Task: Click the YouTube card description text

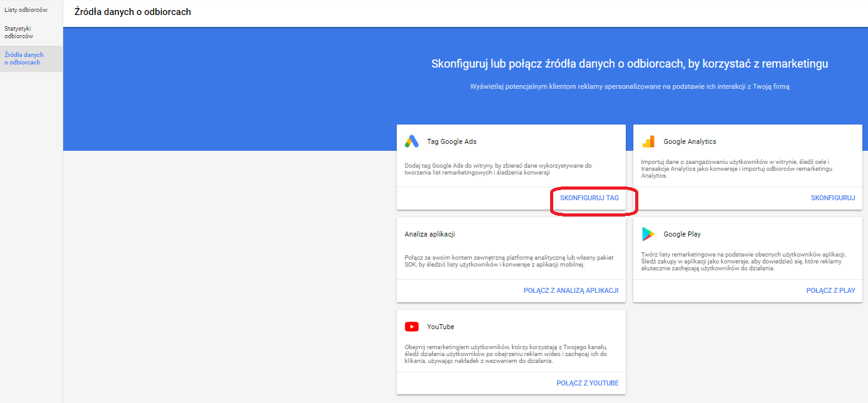Action: 506,354
